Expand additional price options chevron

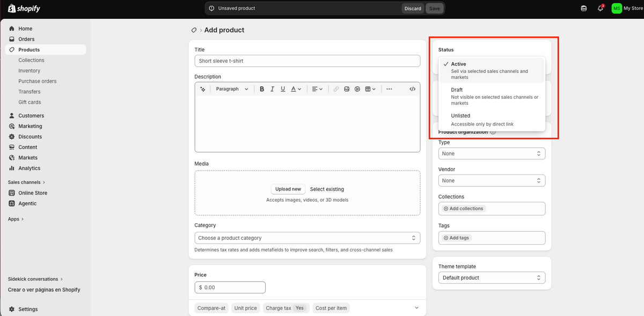coord(416,308)
